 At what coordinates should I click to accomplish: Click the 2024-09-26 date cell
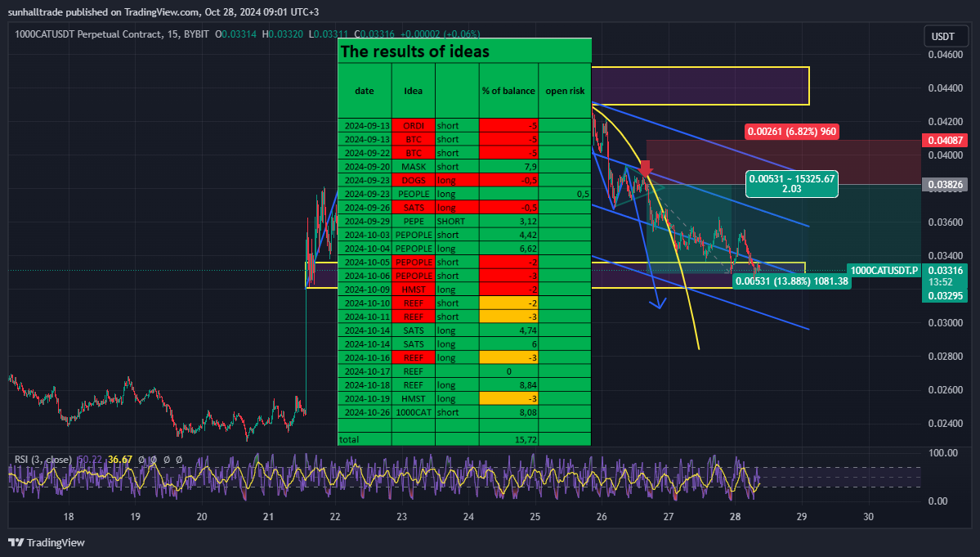coord(365,208)
